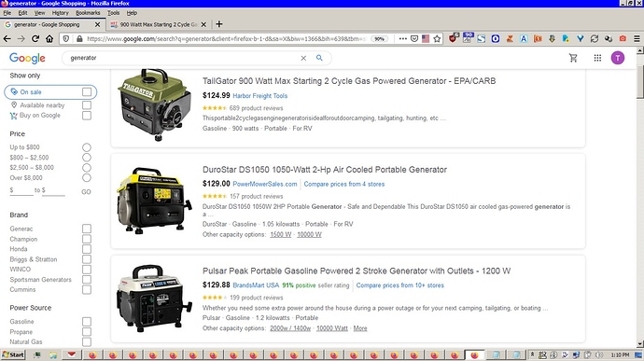644x361 pixels.
Task: Switch to the 900 Watt Max Starting tab
Action: coord(158,24)
